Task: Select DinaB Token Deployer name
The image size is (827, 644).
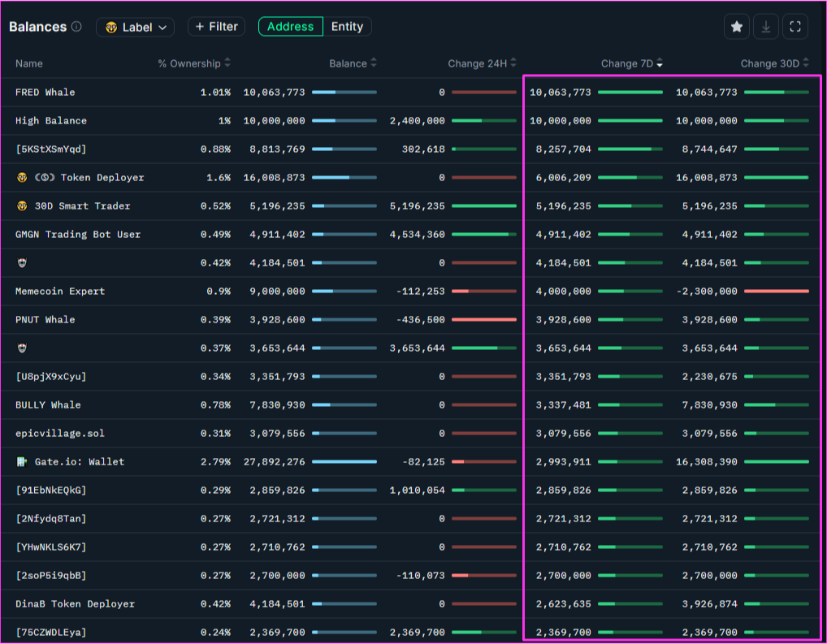Action: [75, 604]
